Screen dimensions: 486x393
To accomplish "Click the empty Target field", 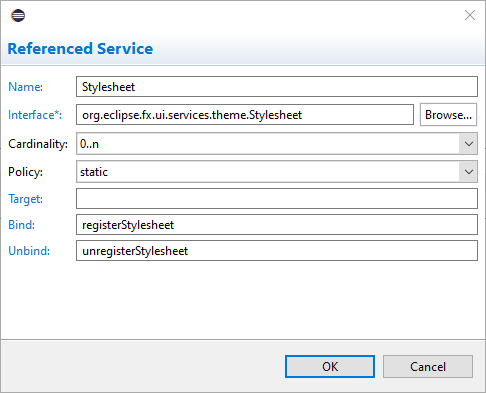I will pyautogui.click(x=277, y=199).
